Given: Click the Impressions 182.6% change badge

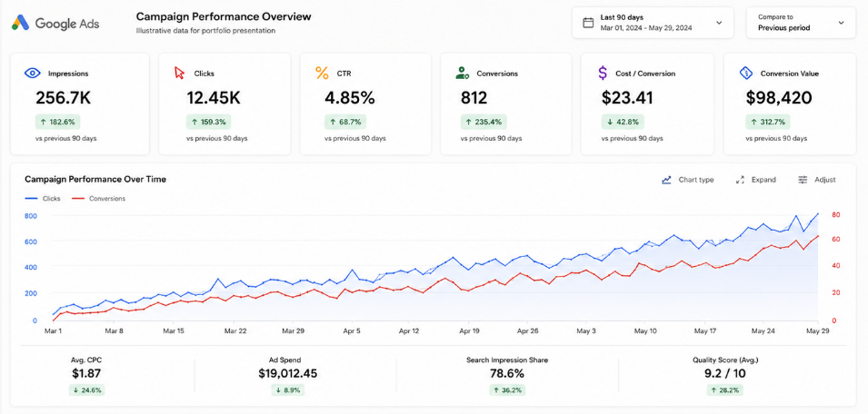Looking at the screenshot, I should pos(57,122).
